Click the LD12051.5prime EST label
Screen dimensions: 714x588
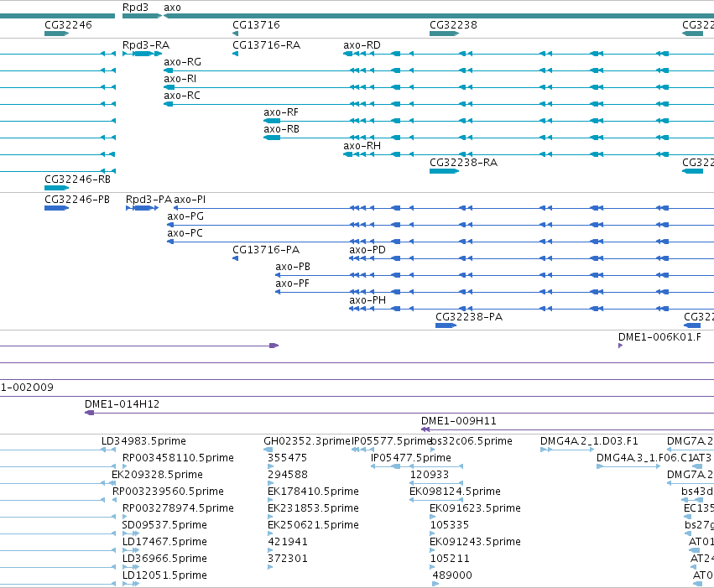[x=164, y=575]
